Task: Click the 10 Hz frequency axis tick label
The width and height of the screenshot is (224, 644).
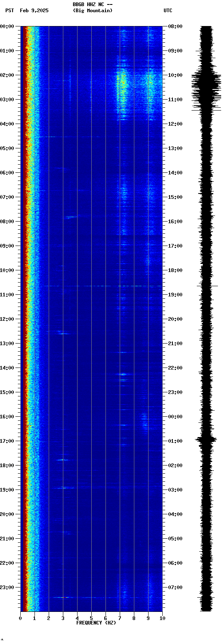Action: point(162,618)
